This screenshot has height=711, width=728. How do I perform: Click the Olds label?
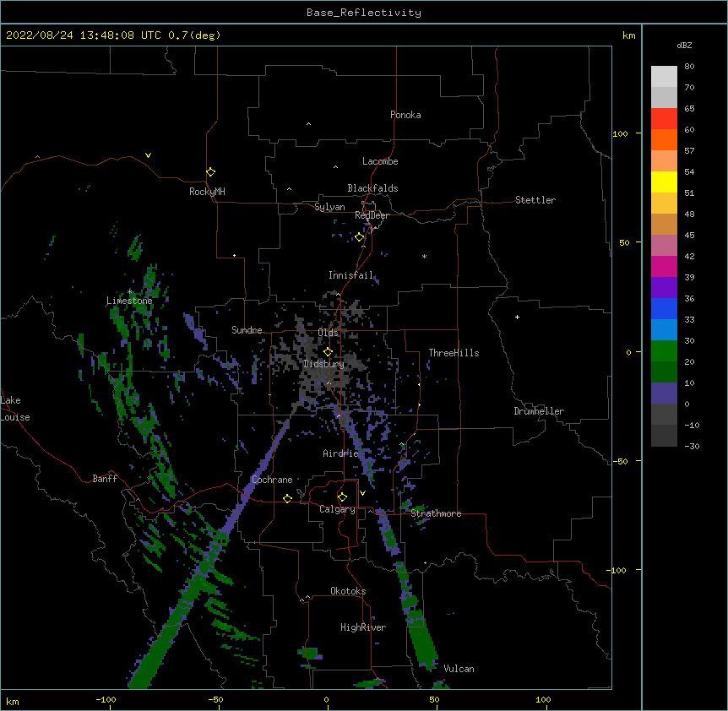click(x=328, y=333)
